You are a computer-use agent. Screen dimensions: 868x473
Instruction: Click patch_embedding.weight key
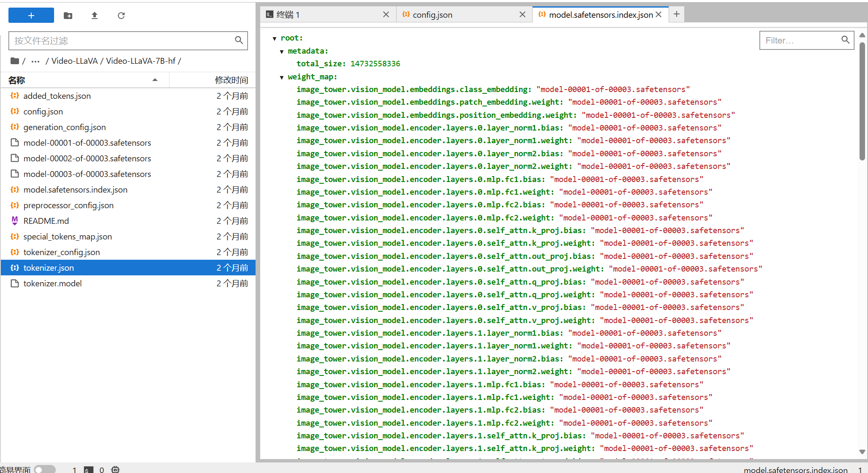click(430, 102)
